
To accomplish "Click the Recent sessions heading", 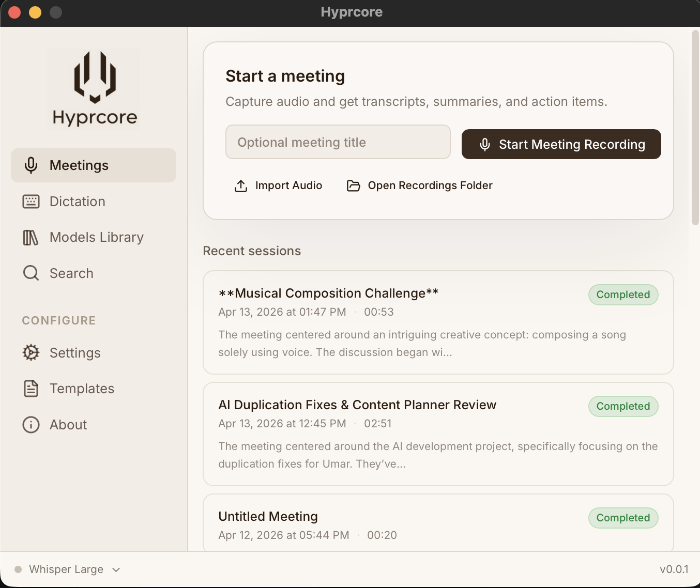I will 252,251.
